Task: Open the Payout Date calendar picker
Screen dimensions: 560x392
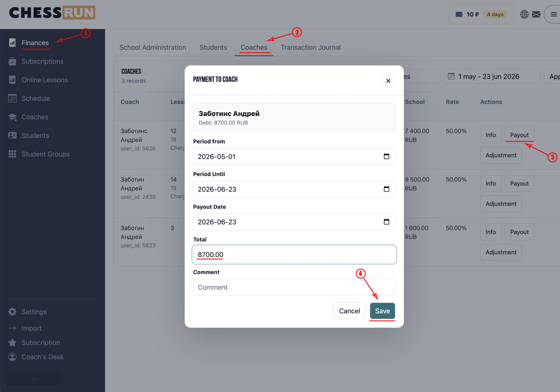Action: (386, 222)
